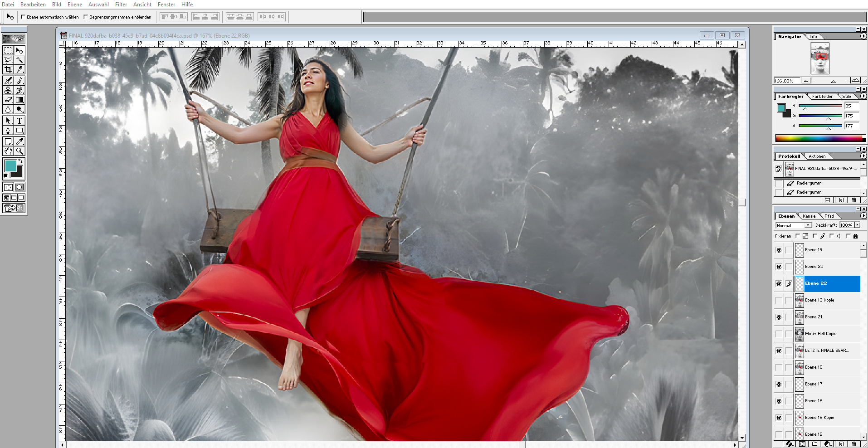Screen dimensions: 868x448
Task: Click the navigator zoom percentage field
Action: [x=787, y=81]
